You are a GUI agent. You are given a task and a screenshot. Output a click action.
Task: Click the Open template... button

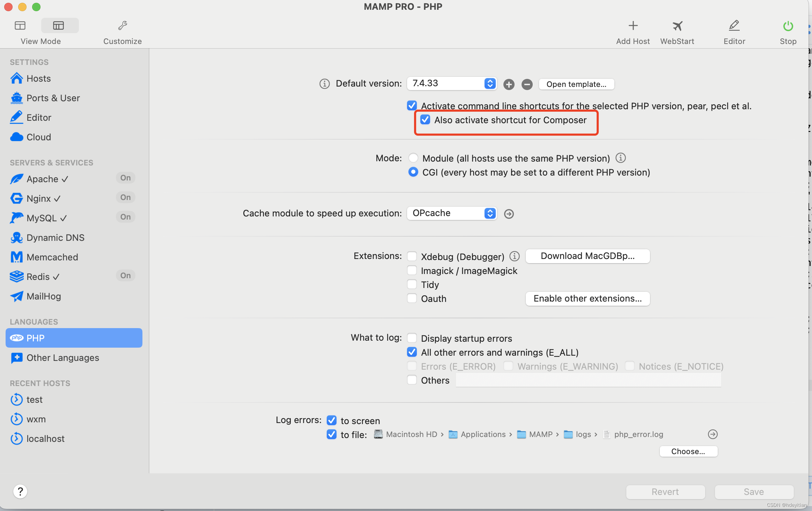coord(576,84)
